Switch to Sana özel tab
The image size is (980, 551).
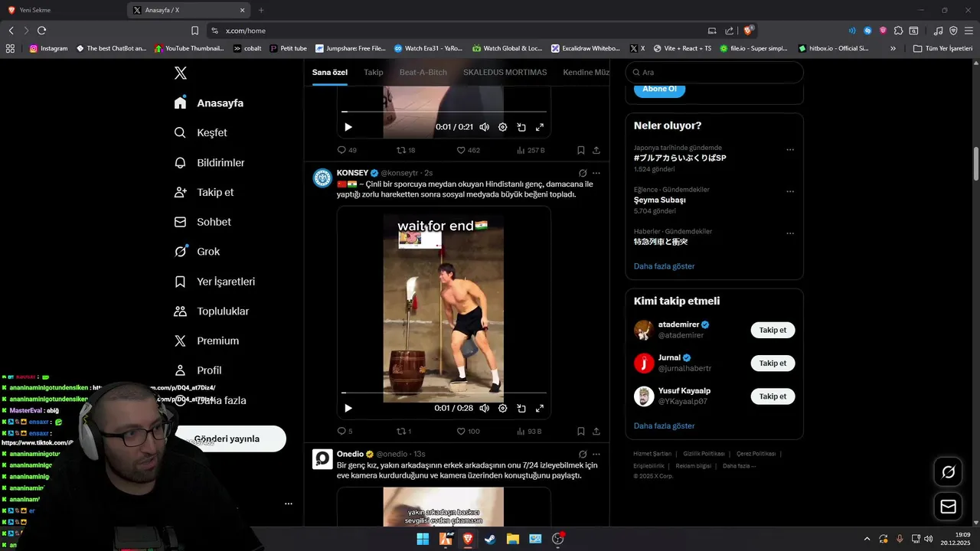[x=329, y=72]
